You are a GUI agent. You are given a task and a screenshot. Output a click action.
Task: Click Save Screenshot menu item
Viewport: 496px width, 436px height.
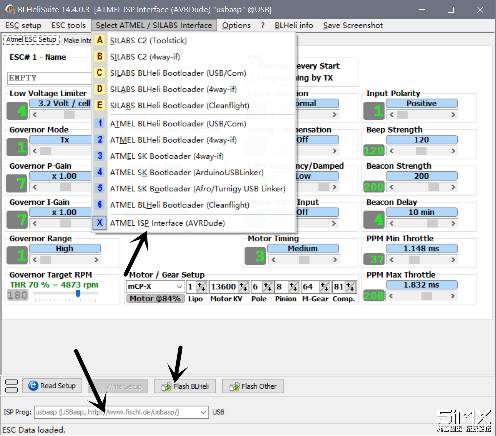(353, 25)
